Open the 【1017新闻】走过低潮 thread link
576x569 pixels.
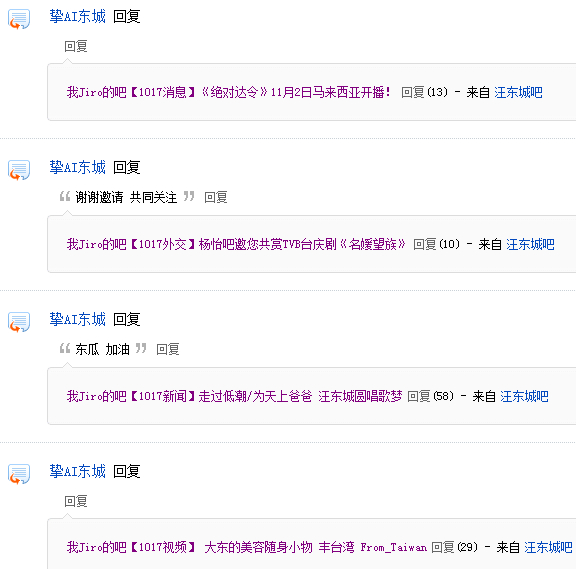tap(234, 396)
